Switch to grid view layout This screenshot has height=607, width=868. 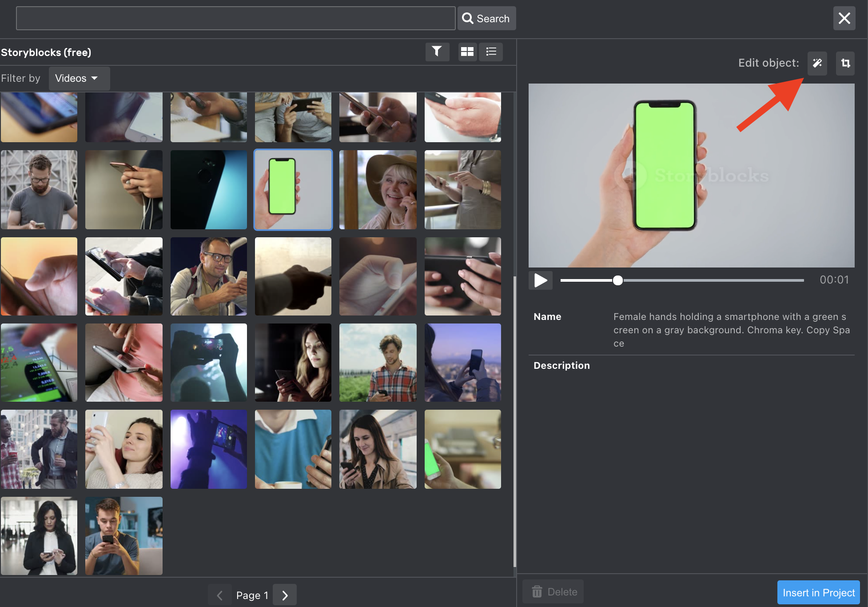(467, 52)
